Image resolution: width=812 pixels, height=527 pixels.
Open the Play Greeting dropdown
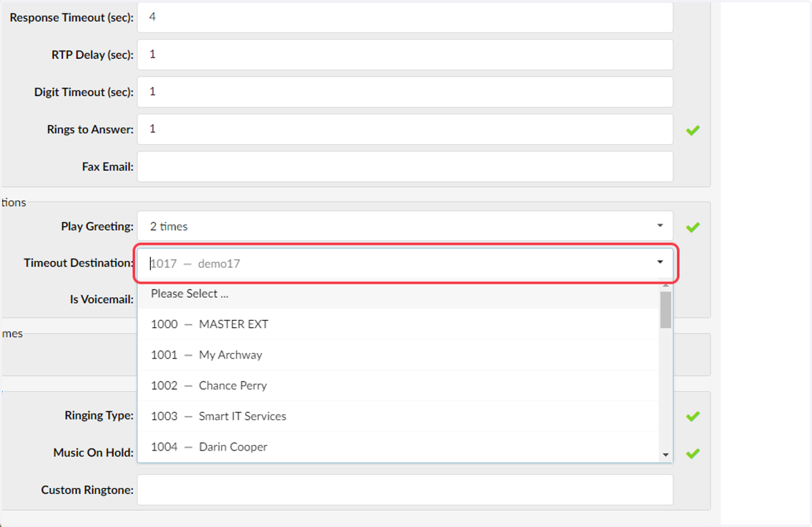point(405,226)
